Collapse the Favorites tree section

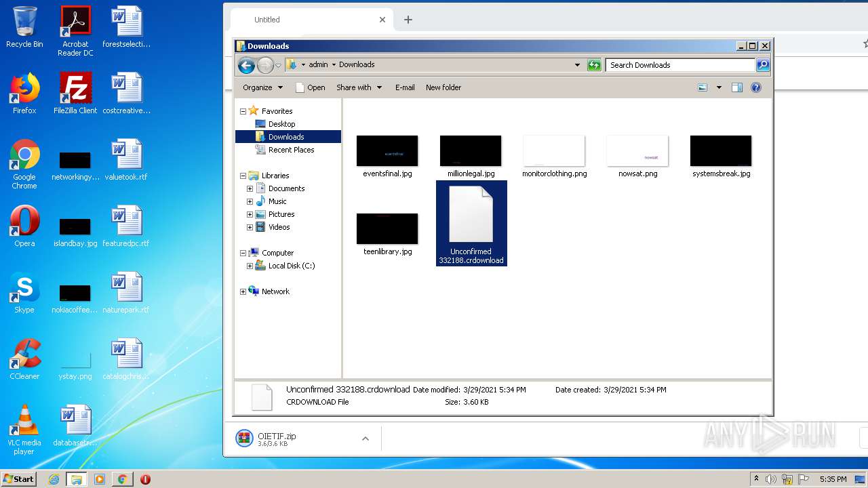click(243, 111)
